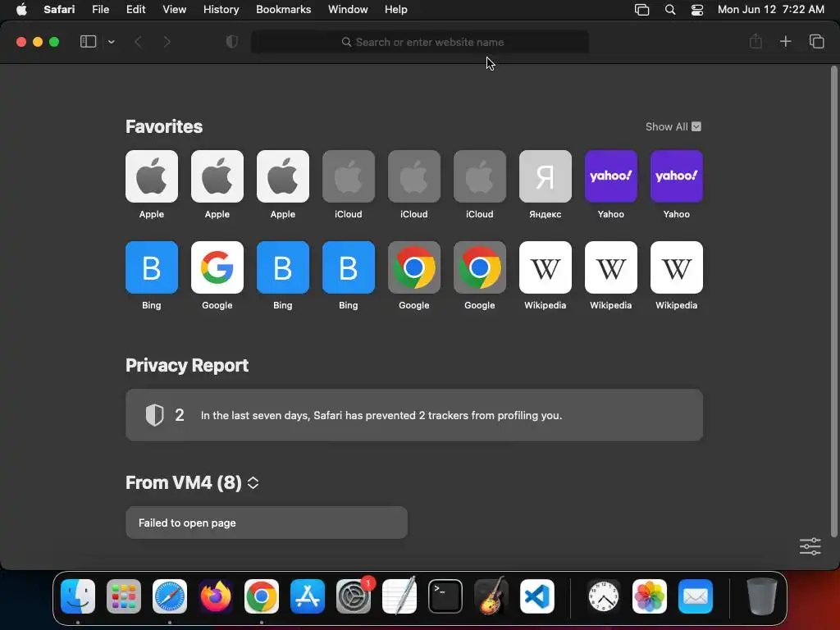Open GarageBand from the Dock
Screen dimensions: 840x630
(491, 596)
